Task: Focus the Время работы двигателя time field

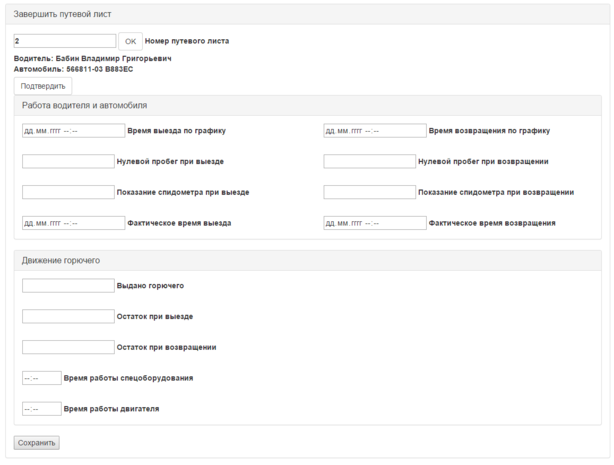Action: click(x=41, y=409)
